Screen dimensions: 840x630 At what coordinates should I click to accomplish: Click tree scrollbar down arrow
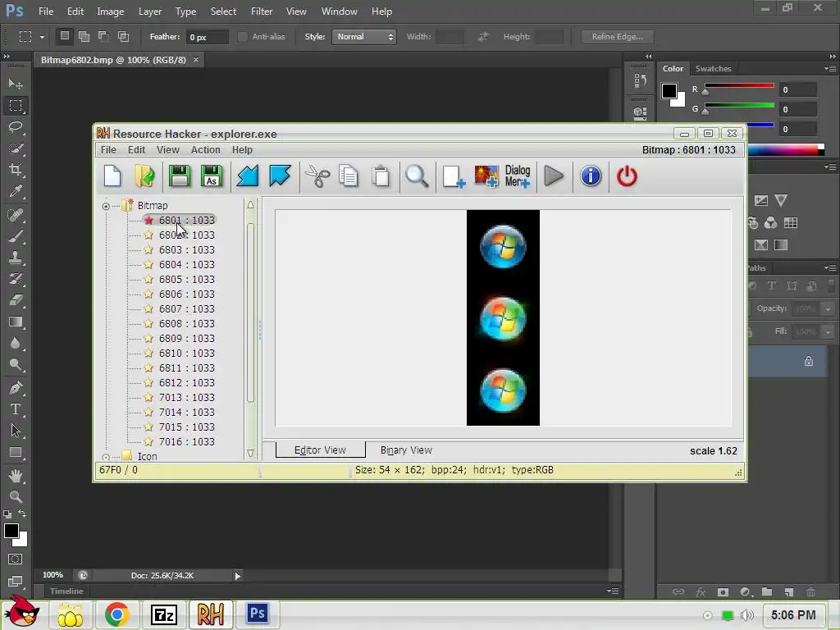[250, 453]
